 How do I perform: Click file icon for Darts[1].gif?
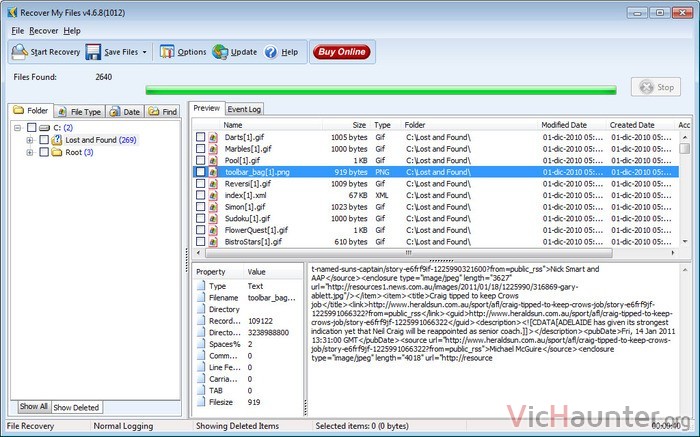[x=213, y=137]
